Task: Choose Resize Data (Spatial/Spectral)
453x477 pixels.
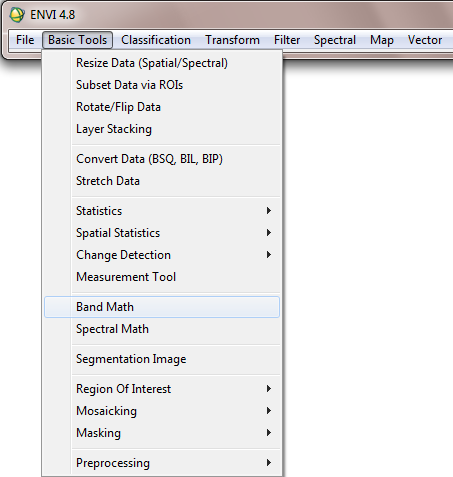Action: point(162,63)
